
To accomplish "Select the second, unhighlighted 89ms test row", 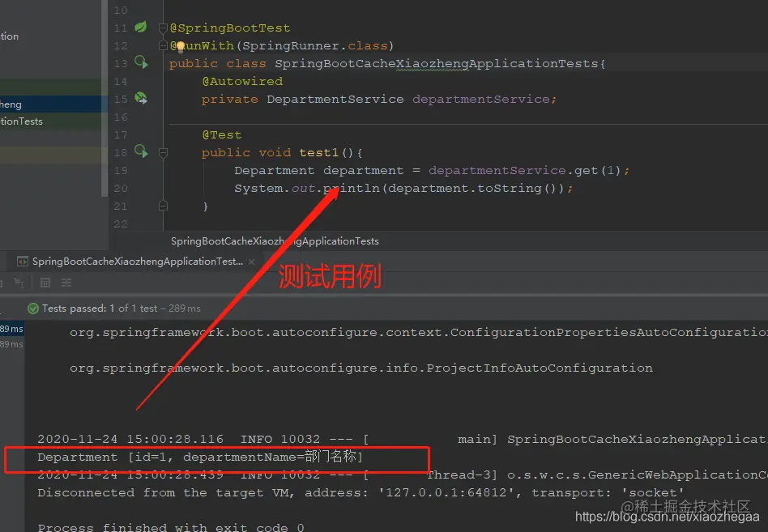I will [x=12, y=345].
